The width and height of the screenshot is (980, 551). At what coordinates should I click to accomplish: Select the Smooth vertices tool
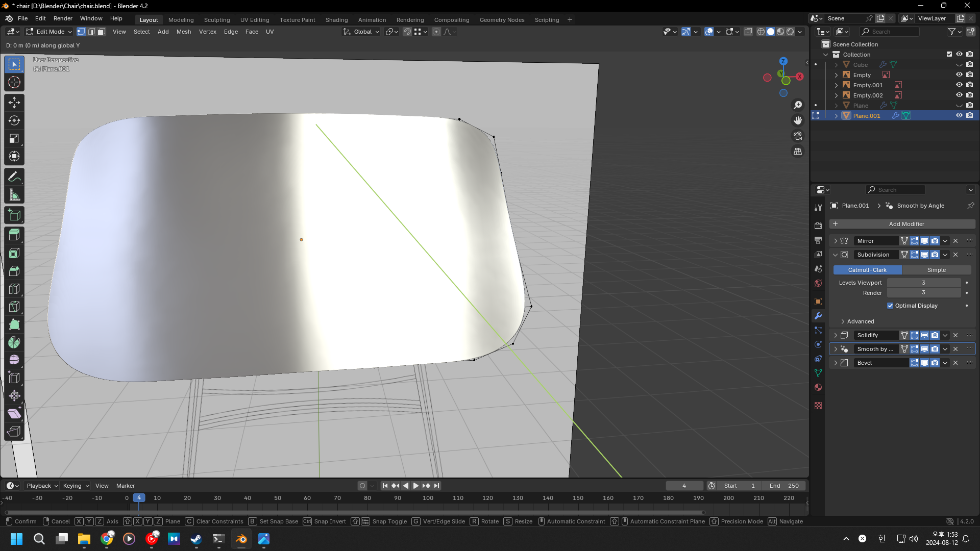pos(14,360)
